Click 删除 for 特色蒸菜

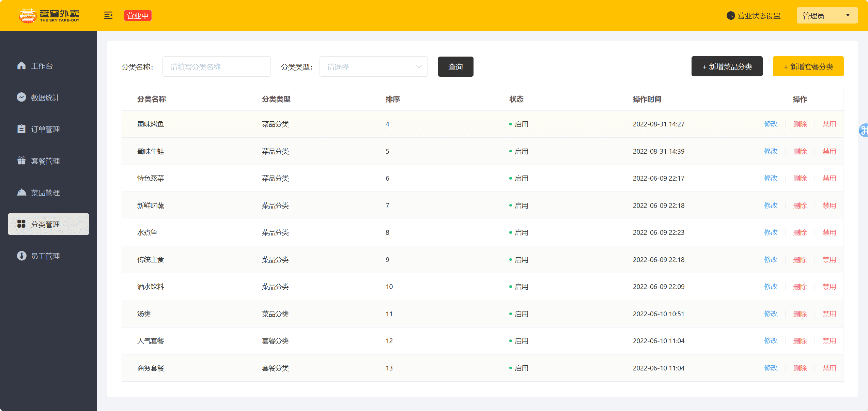point(800,178)
